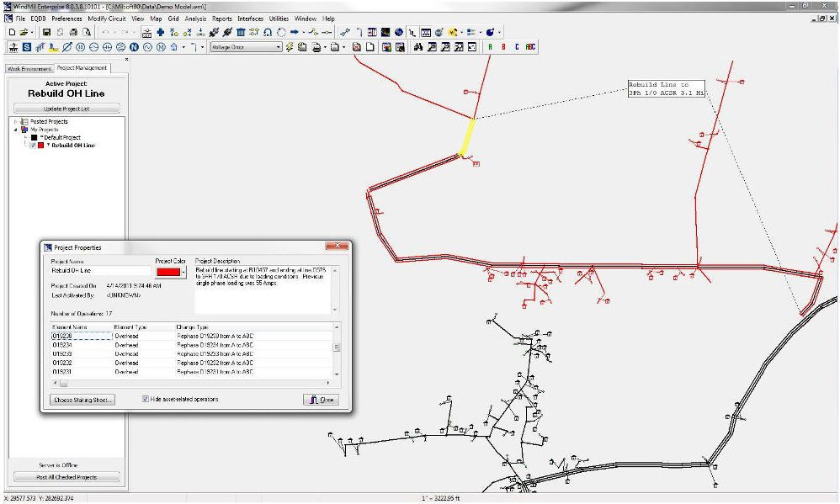
Task: Click the red Project Color swatch
Action: (168, 272)
